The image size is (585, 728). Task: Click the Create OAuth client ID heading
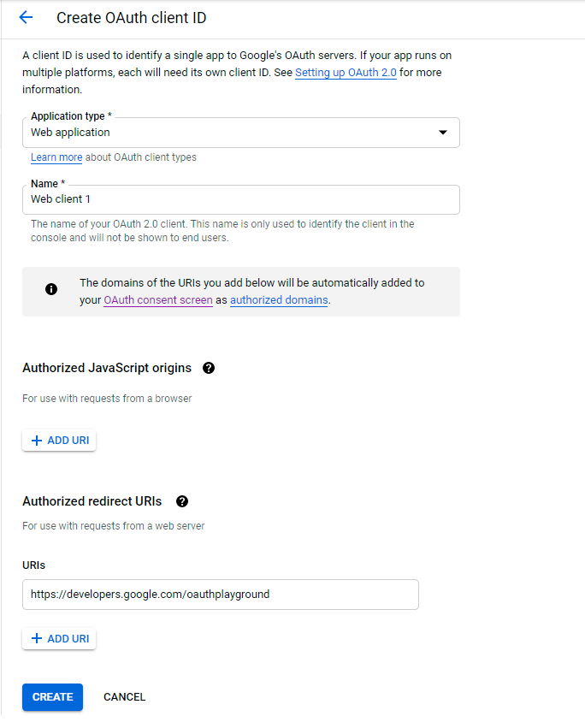coord(131,18)
